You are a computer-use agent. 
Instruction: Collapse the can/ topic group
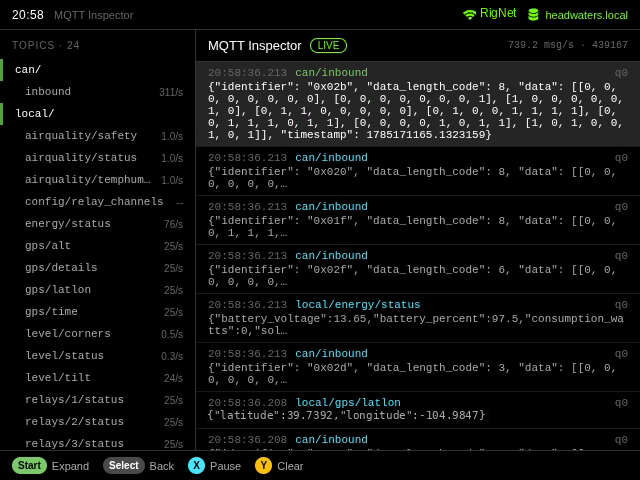click(x=98, y=69)
